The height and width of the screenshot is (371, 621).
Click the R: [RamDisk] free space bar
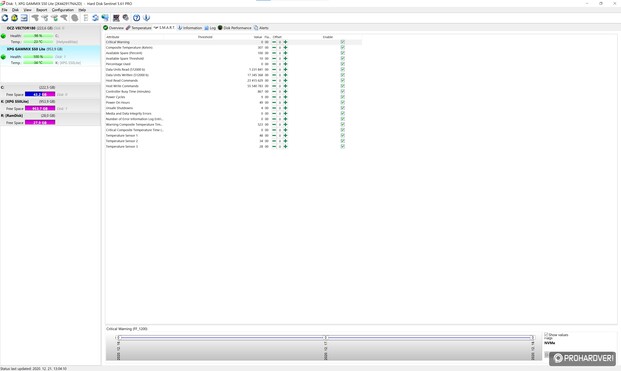click(x=40, y=123)
